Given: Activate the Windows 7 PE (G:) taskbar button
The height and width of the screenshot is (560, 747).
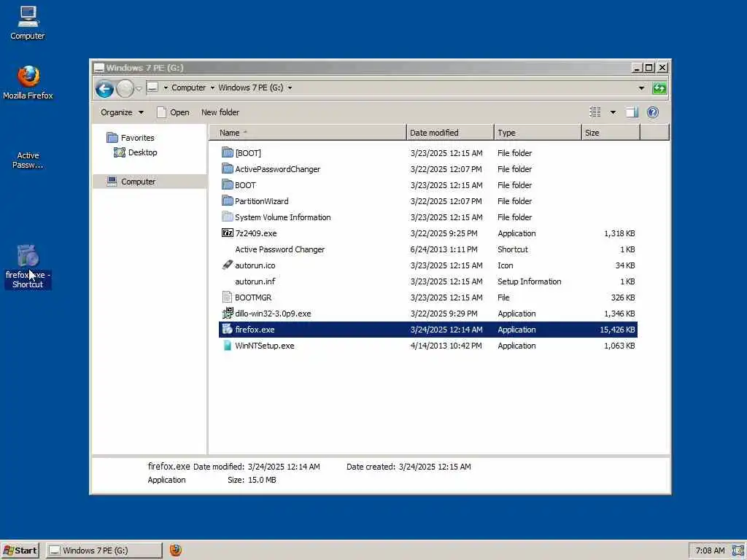Looking at the screenshot, I should [x=104, y=551].
